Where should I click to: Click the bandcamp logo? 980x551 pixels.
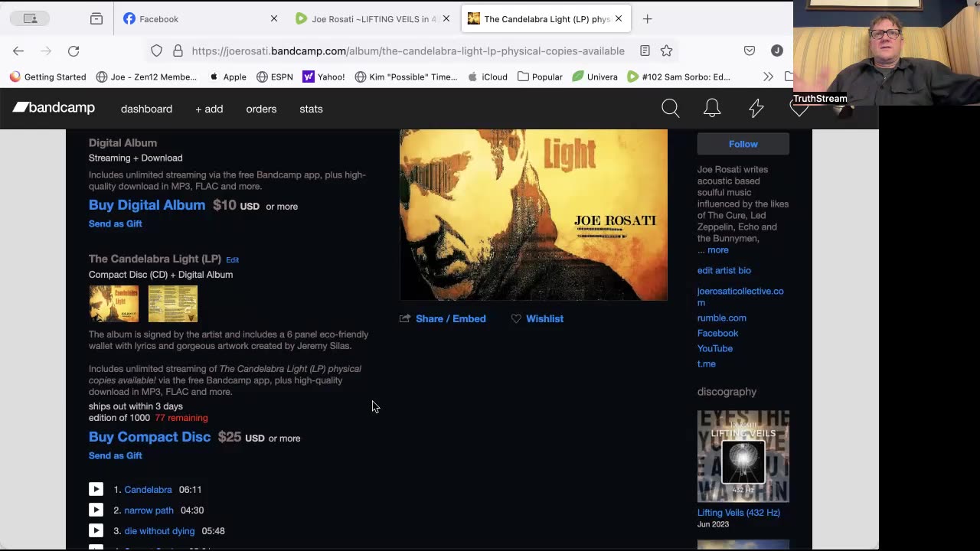click(54, 108)
